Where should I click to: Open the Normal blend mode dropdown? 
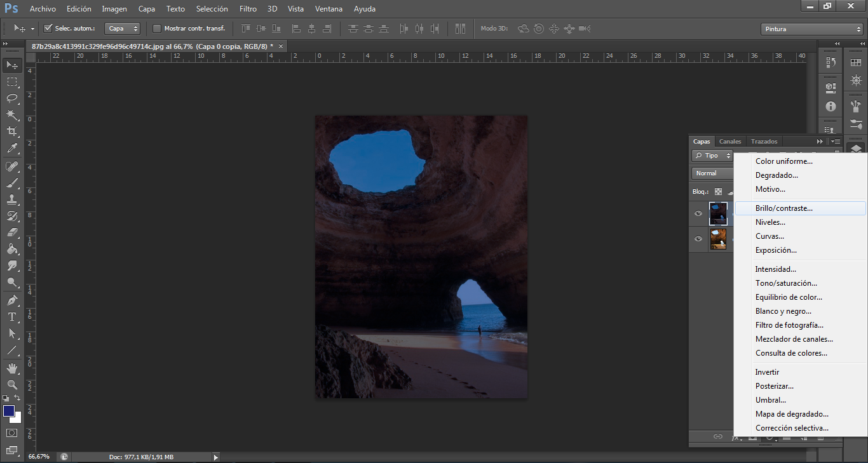coord(712,173)
